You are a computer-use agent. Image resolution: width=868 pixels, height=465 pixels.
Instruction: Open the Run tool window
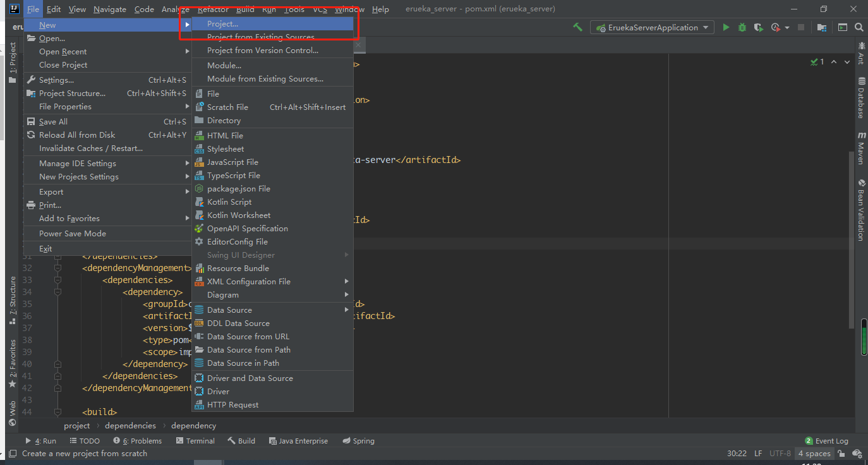point(40,441)
